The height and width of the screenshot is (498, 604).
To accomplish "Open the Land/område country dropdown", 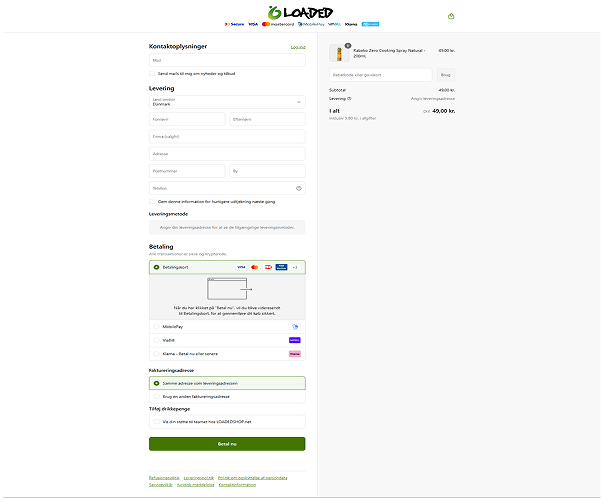I will click(227, 102).
